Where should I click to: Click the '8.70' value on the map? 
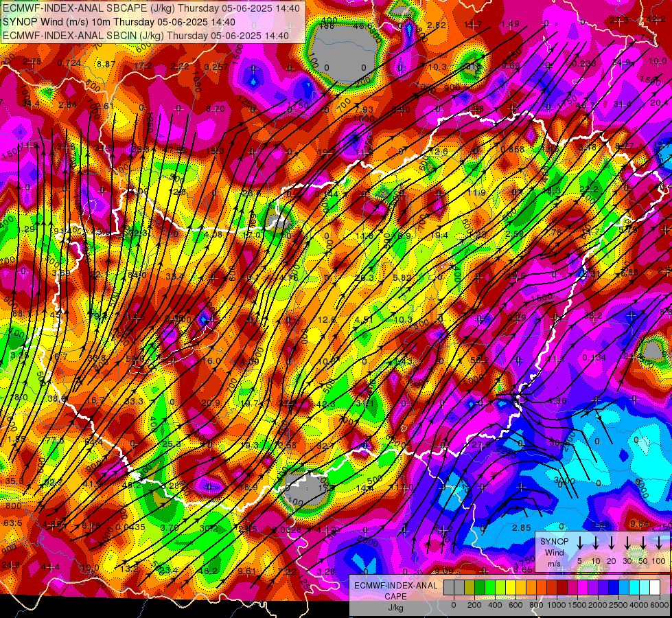click(216, 109)
